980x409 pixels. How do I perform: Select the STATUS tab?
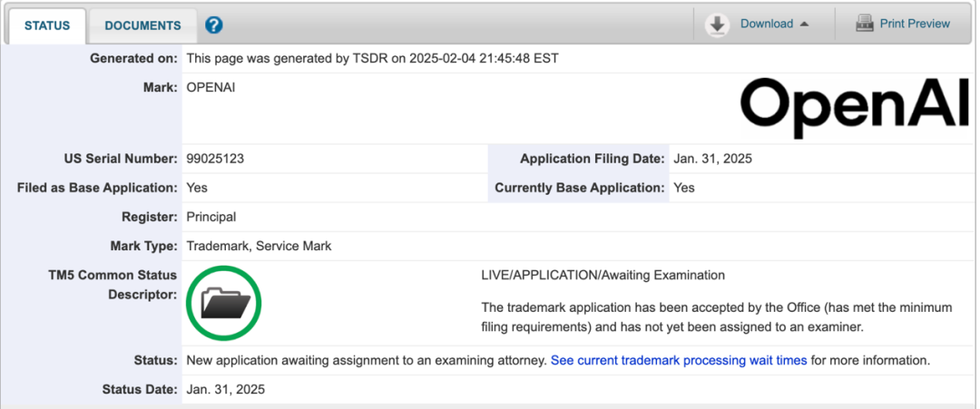tap(47, 25)
